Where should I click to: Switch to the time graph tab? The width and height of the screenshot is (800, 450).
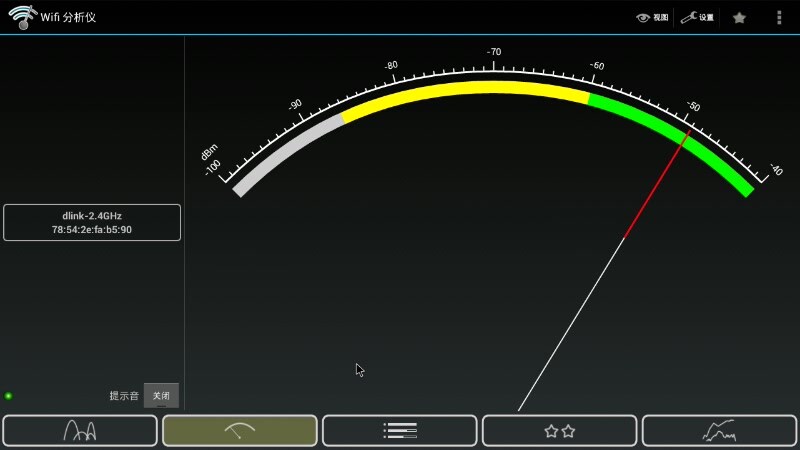719,431
